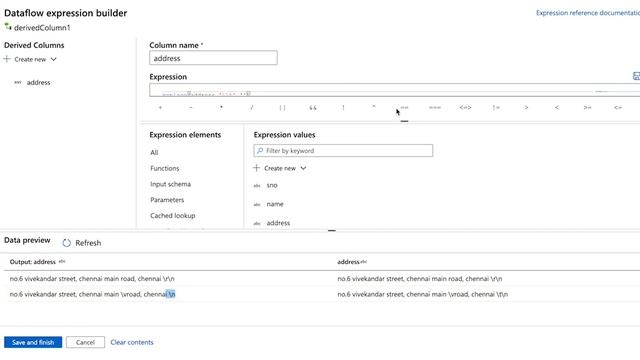Click the Clear contents link
Viewport: 640px width, 360px height.
pyautogui.click(x=132, y=342)
